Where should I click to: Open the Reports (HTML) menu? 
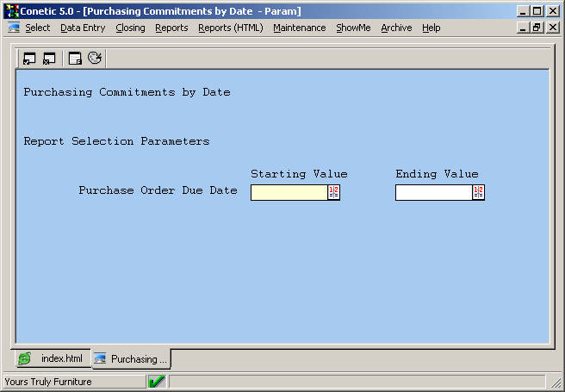click(230, 28)
